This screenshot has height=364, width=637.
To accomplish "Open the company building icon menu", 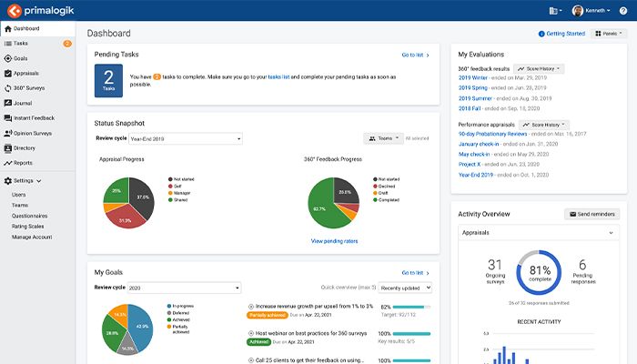I will click(555, 11).
